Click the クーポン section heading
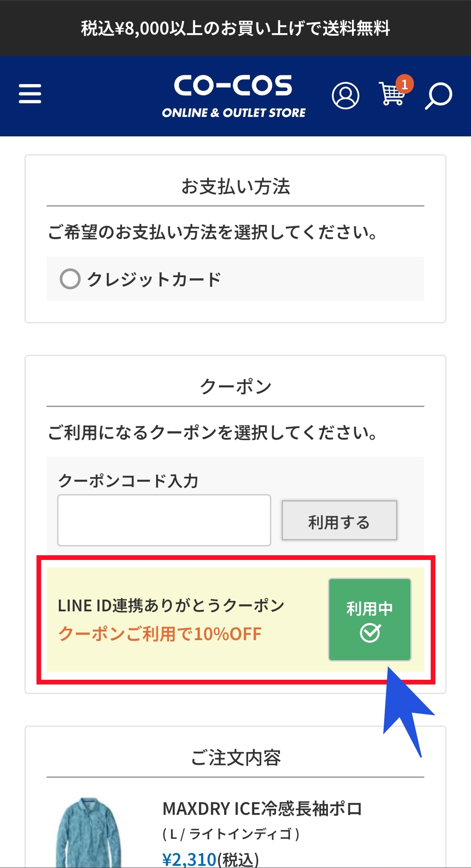This screenshot has width=471, height=868. pyautogui.click(x=235, y=387)
